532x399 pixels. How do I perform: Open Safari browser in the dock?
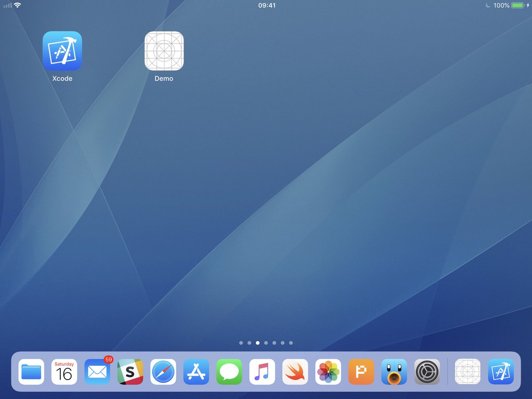coord(163,372)
